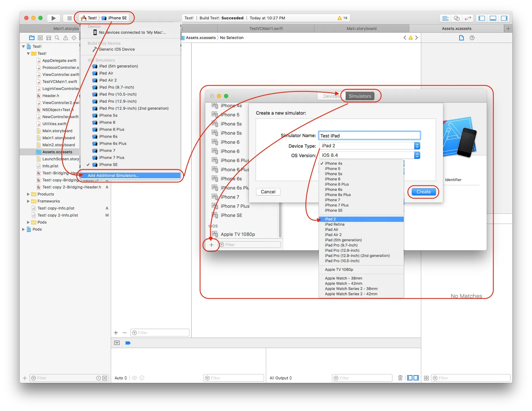This screenshot has height=411, width=532.
Task: Select Info.plist in the project navigator
Action: tap(50, 166)
